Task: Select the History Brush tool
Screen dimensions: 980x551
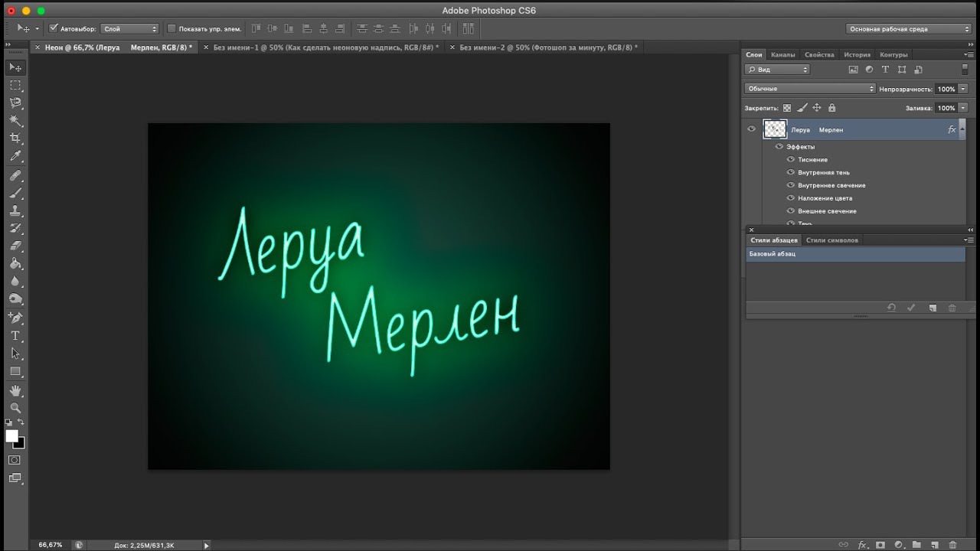Action: tap(15, 228)
